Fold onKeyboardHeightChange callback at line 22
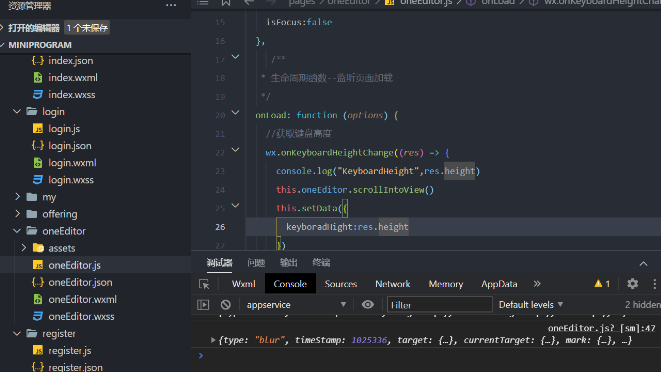Image resolution: width=661 pixels, height=372 pixels. tap(235, 150)
